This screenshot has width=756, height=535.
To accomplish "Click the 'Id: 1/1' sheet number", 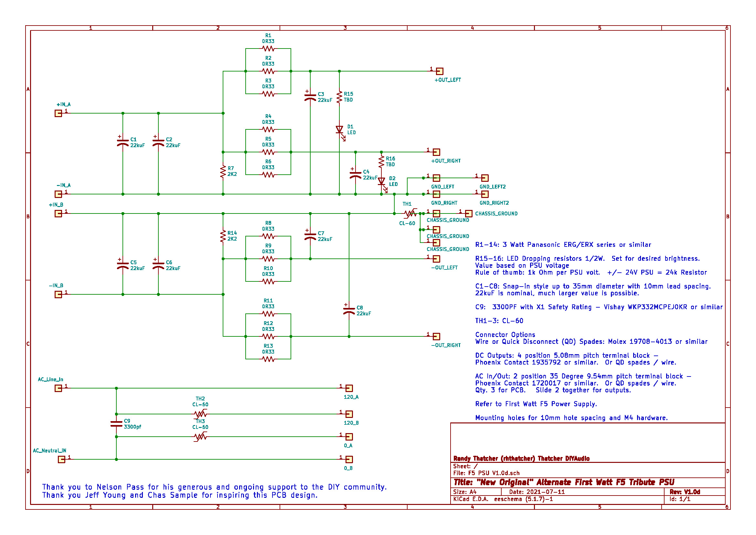I will point(680,499).
